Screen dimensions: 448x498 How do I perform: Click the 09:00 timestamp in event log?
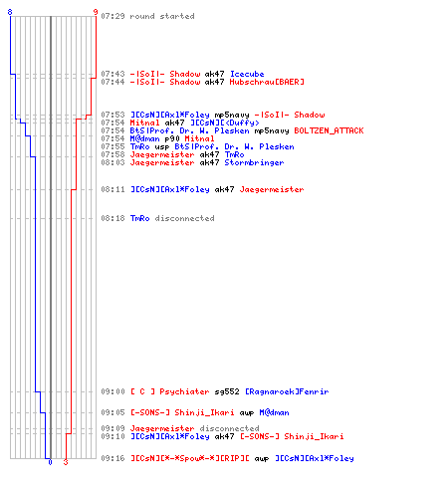tap(112, 391)
